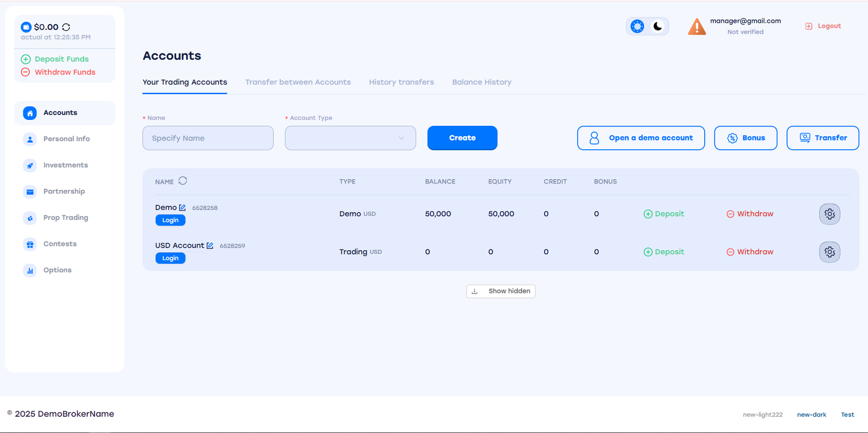The image size is (868, 433).
Task: Open settings gear for USD Account
Action: [829, 252]
